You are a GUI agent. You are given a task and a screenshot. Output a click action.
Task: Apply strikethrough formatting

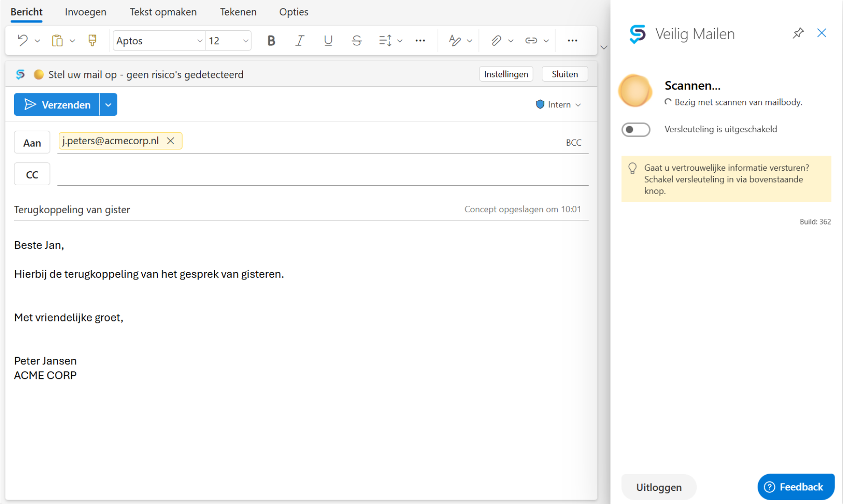(357, 41)
